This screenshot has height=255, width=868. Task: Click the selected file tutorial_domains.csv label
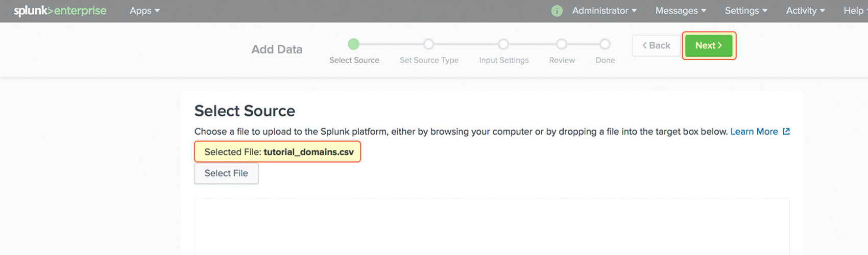pos(278,152)
